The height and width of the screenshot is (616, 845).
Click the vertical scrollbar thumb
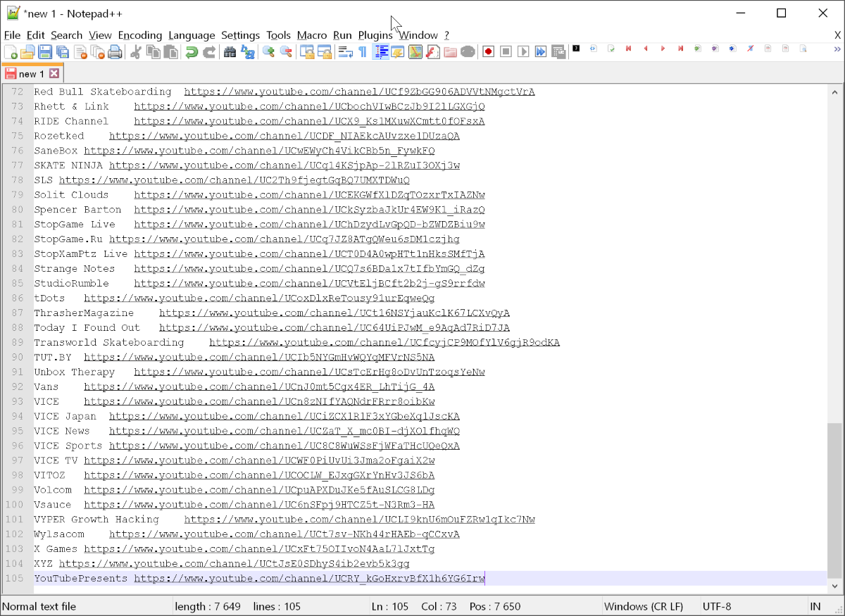[x=835, y=501]
